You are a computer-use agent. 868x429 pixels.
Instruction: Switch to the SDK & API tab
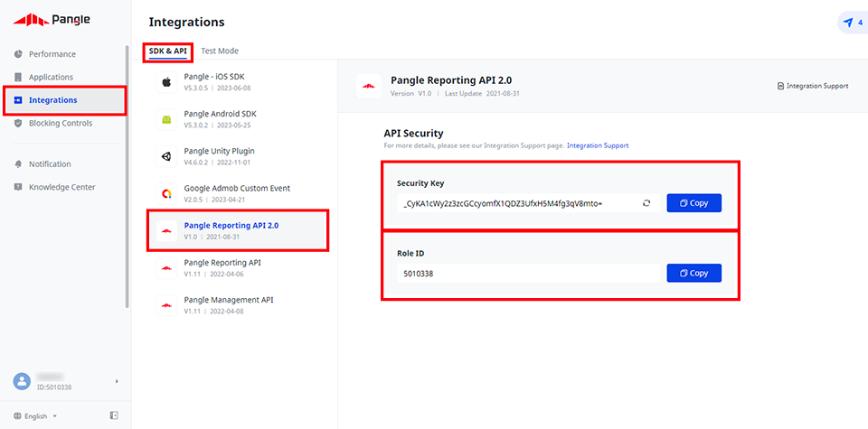tap(168, 51)
